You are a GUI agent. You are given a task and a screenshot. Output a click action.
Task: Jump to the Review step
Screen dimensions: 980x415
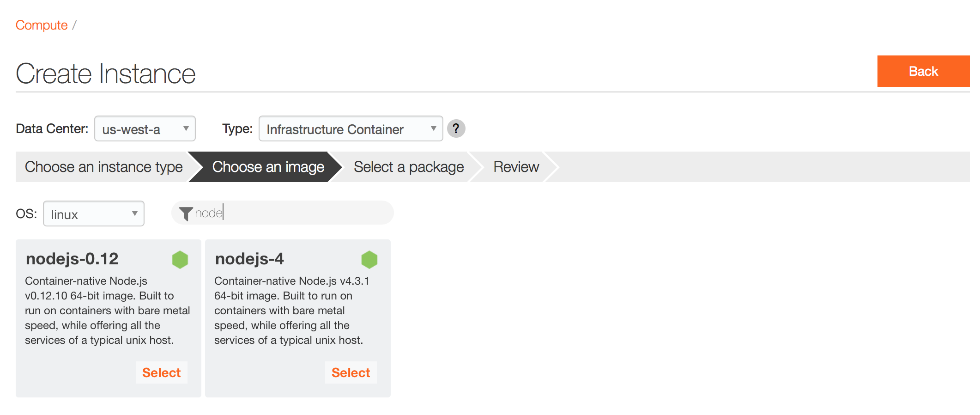click(x=516, y=167)
